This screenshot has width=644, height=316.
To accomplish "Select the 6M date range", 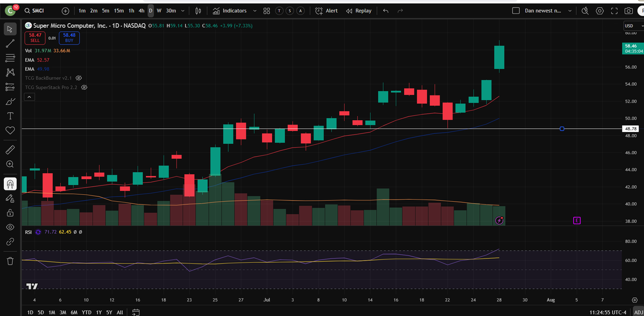I will [74, 312].
